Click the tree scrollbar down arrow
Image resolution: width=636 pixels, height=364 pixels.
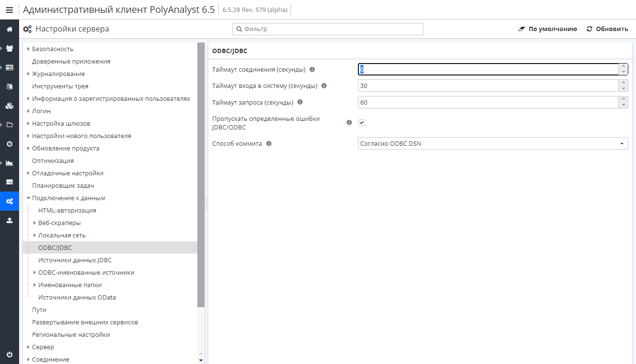(201, 360)
